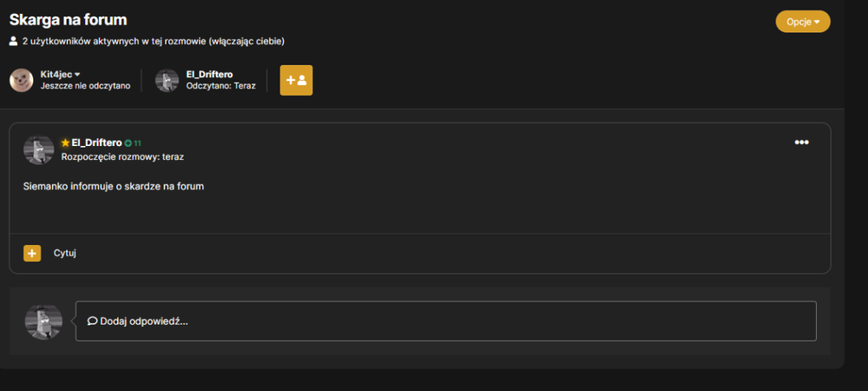Image resolution: width=868 pixels, height=391 pixels.
Task: Open the three-dots post options menu
Action: click(801, 142)
